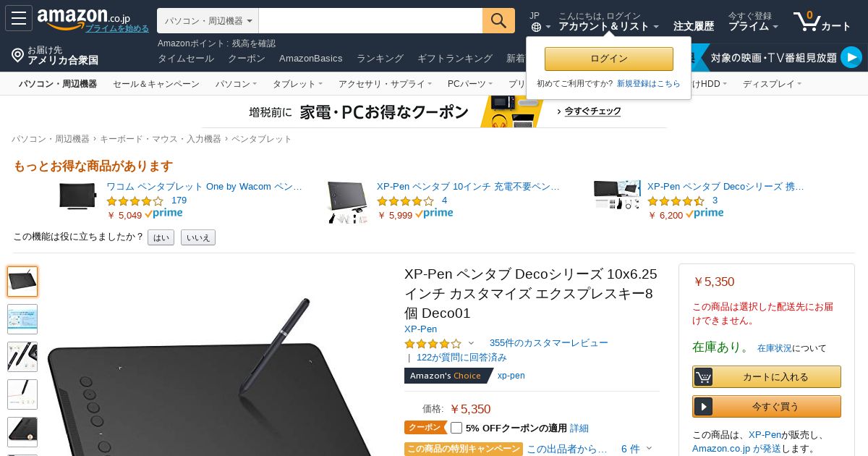Screen dimensions: 868x456
Task: Click the orange search magnifier button
Action: (498, 21)
